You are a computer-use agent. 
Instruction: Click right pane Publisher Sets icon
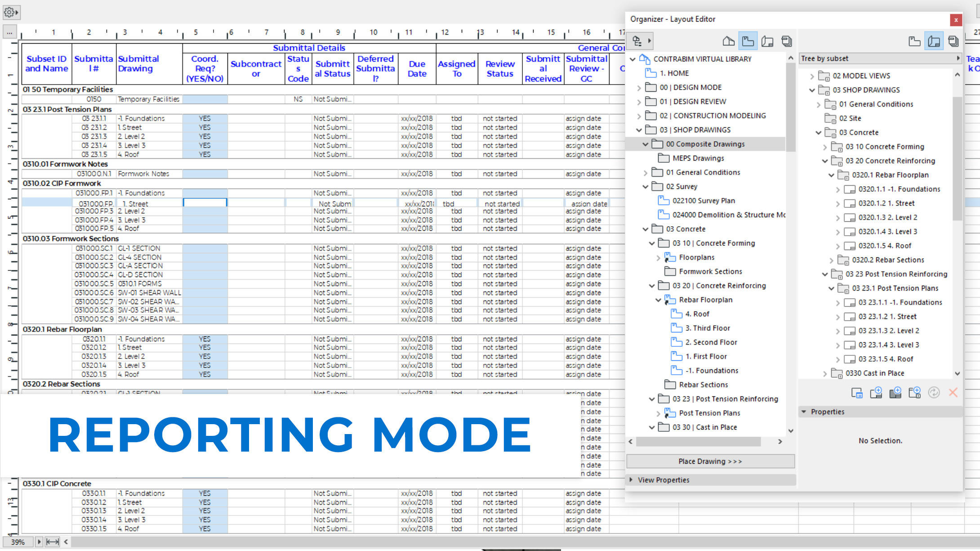(x=953, y=41)
